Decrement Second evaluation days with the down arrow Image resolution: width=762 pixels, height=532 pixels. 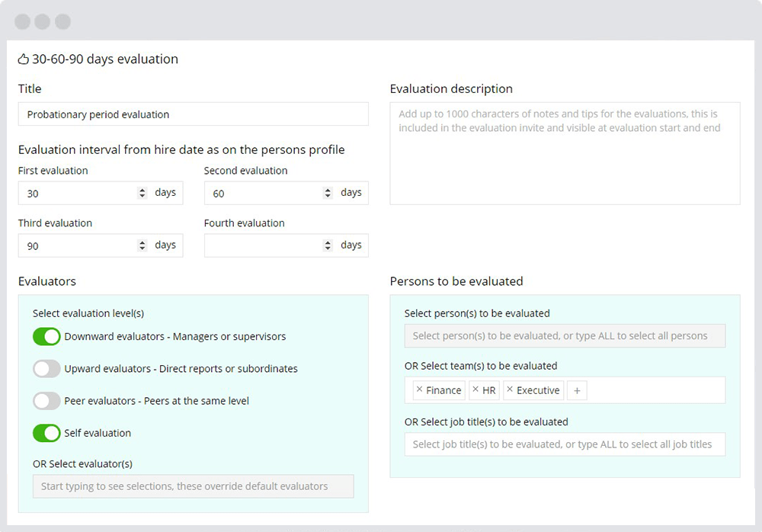pyautogui.click(x=328, y=195)
